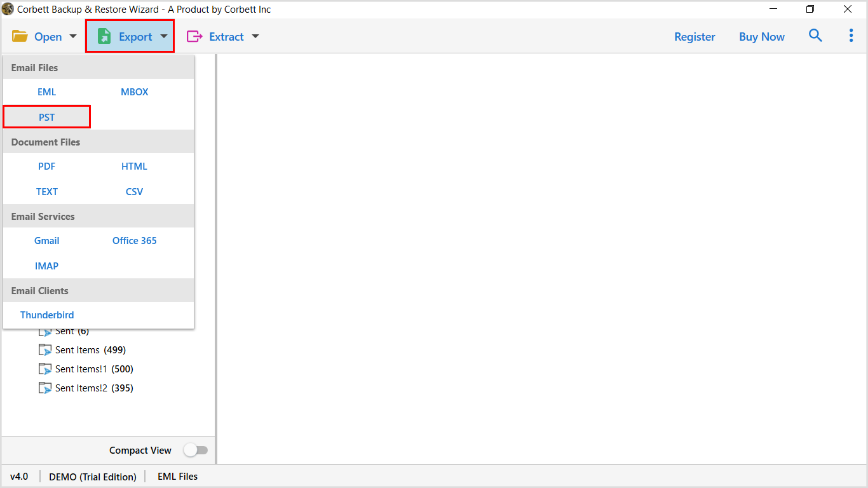Expand the Extract dropdown arrow
This screenshot has height=488, width=868.
[x=255, y=36]
